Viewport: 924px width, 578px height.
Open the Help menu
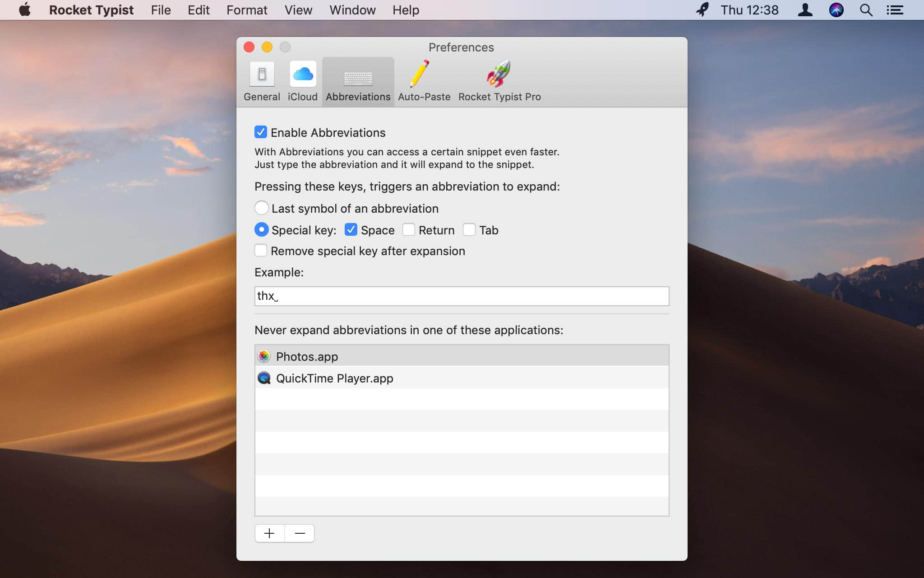tap(406, 10)
